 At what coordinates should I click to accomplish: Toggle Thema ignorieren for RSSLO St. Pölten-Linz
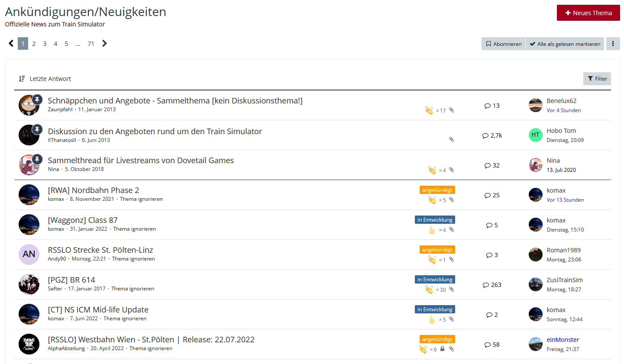(133, 259)
